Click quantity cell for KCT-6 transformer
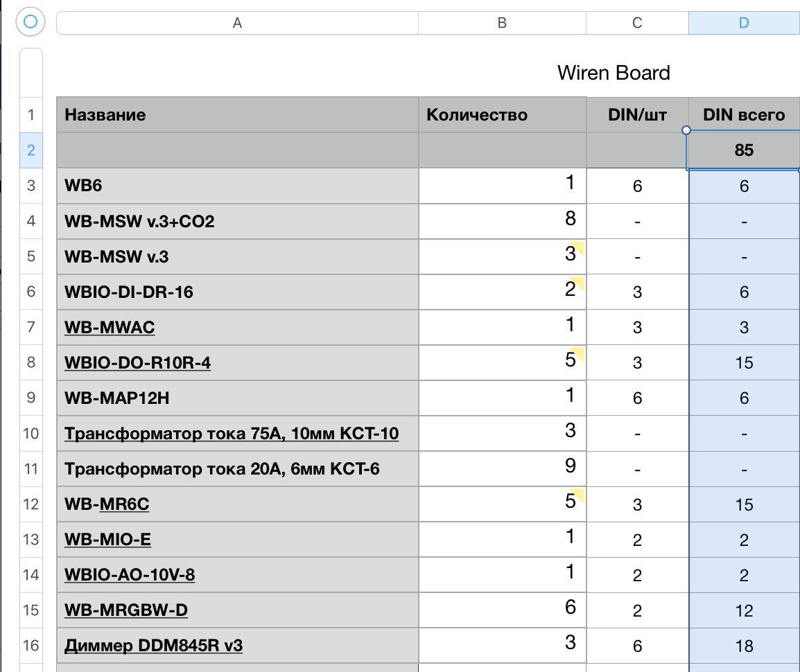The width and height of the screenshot is (800, 672). [x=503, y=468]
